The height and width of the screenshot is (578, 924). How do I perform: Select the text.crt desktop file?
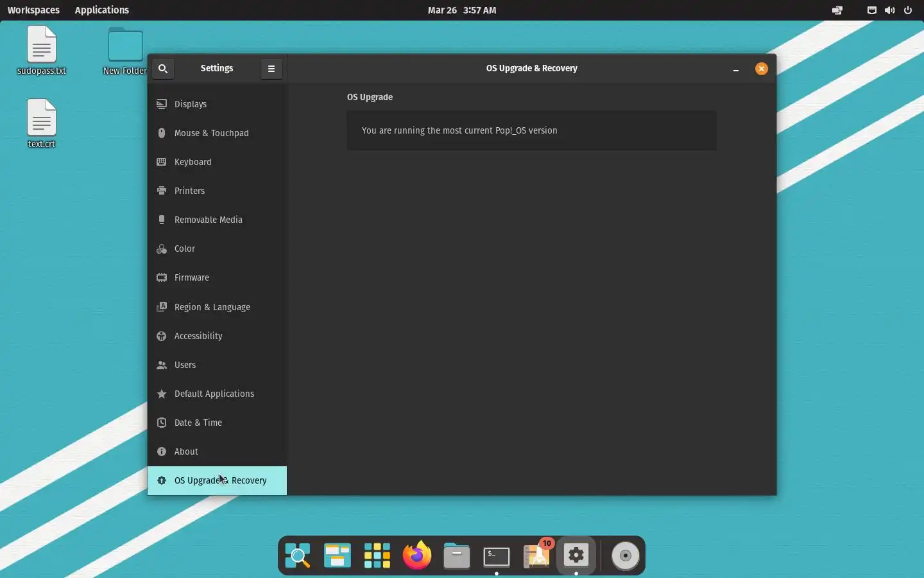pos(42,123)
